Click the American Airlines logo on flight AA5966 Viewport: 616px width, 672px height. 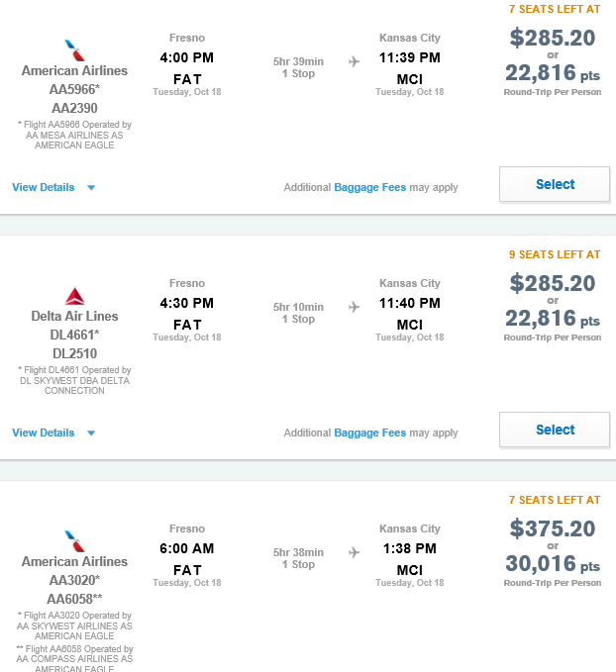74,50
